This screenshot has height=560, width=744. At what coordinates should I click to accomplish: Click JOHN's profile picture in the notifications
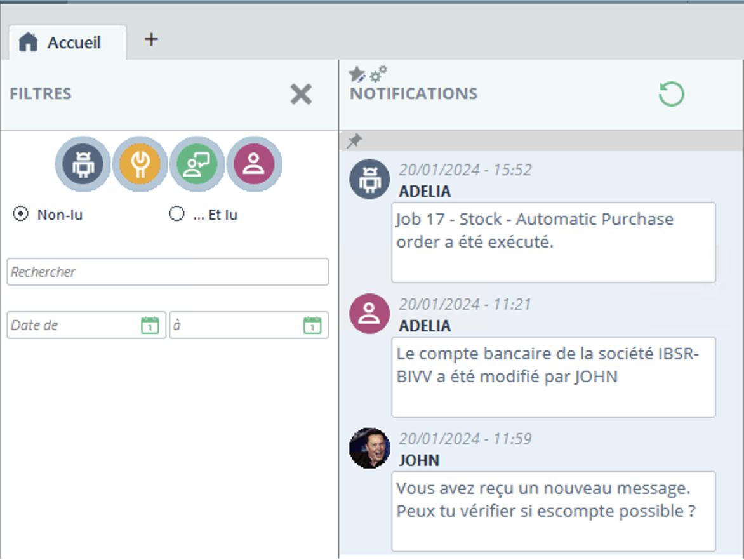click(369, 448)
